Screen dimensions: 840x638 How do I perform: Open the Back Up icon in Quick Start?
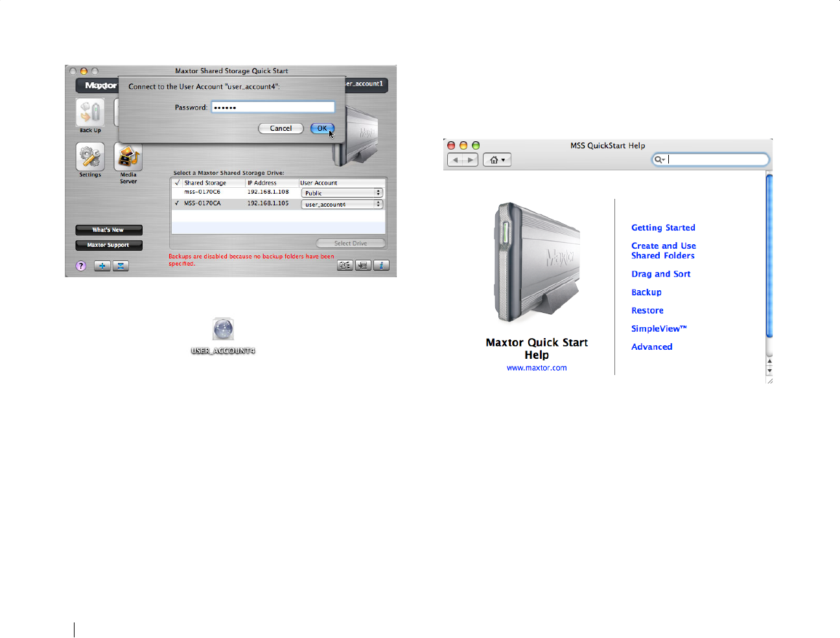(x=90, y=113)
